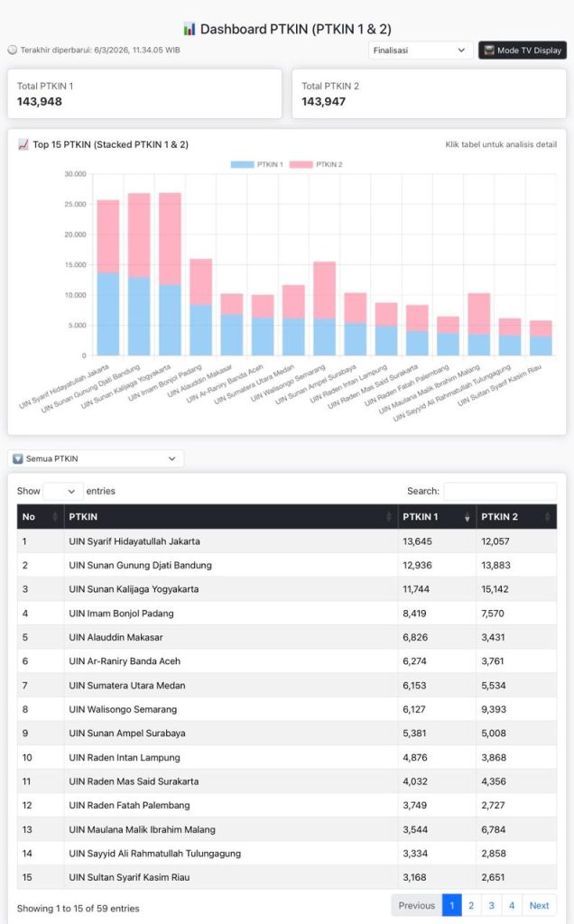Viewport: 574px width, 924px height.
Task: Click the pink bar for UIN Sunan Kalijaga
Action: [170, 239]
